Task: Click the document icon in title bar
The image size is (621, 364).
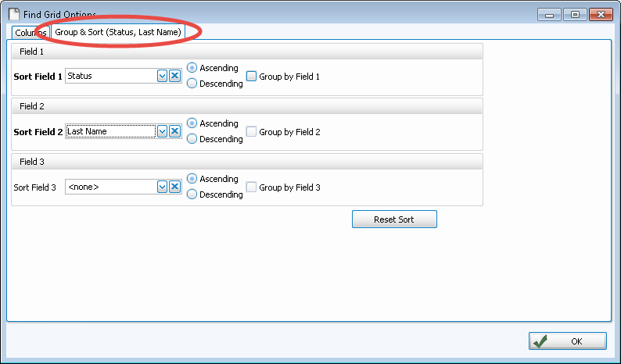Action: coord(13,15)
